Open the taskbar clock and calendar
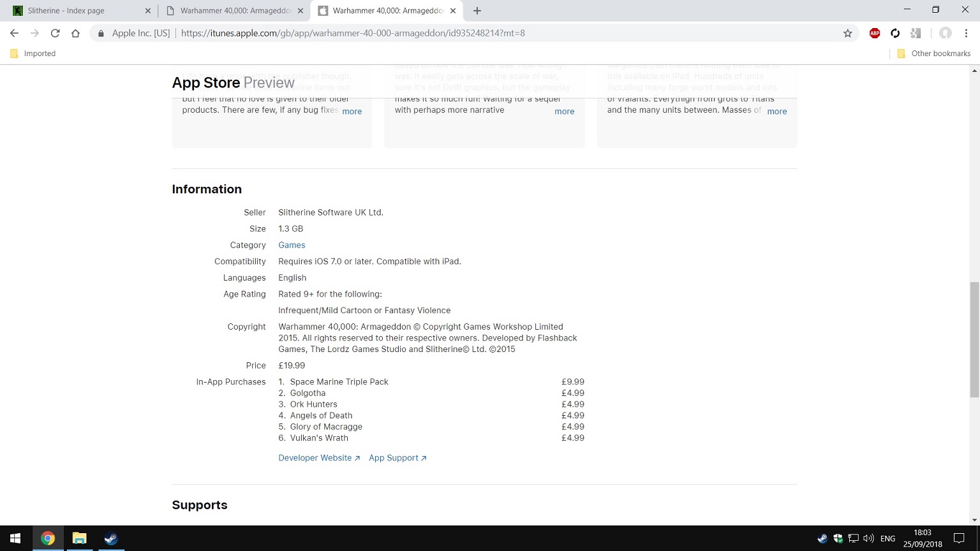980x551 pixels. 923,538
